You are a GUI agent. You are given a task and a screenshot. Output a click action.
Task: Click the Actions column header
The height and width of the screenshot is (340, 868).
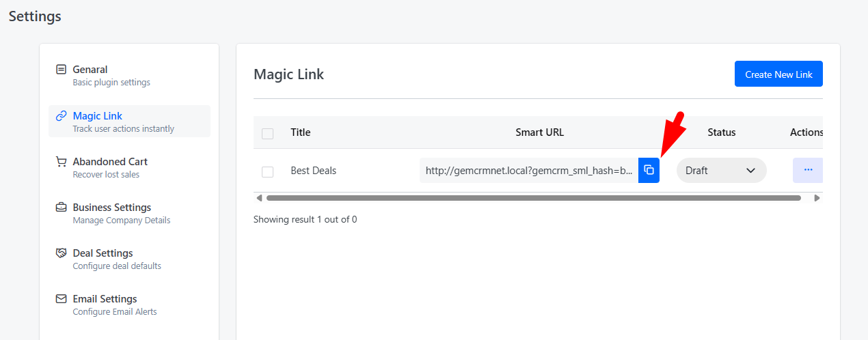[x=806, y=132]
